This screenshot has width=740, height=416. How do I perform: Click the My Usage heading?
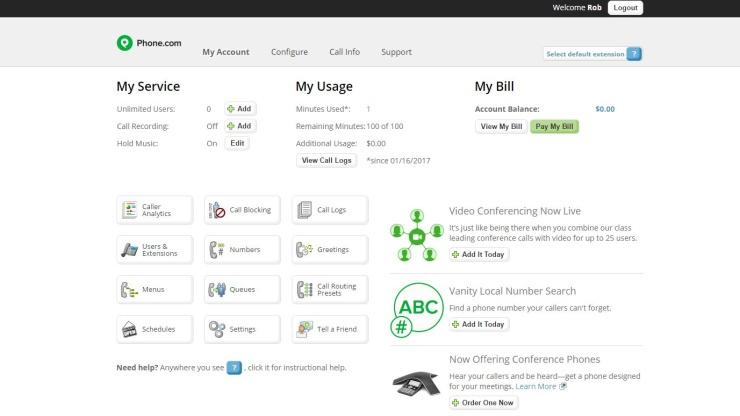click(x=324, y=86)
